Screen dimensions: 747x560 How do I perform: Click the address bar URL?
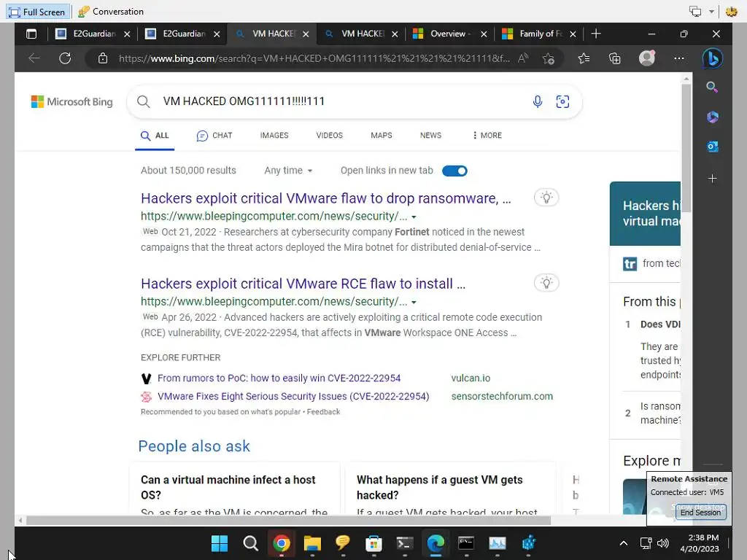(314, 58)
